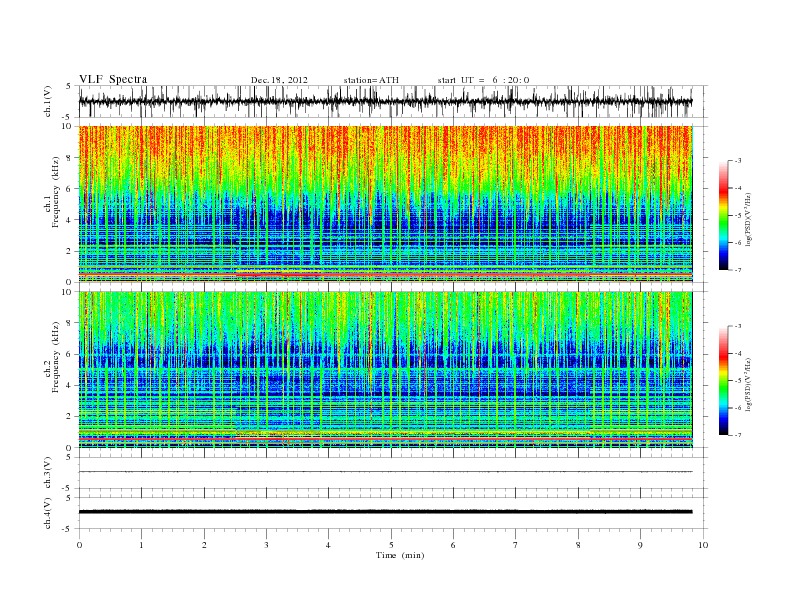Screen dimensions: 792x612
Task: Click the ch.4 thick voltage trace
Action: [x=385, y=512]
